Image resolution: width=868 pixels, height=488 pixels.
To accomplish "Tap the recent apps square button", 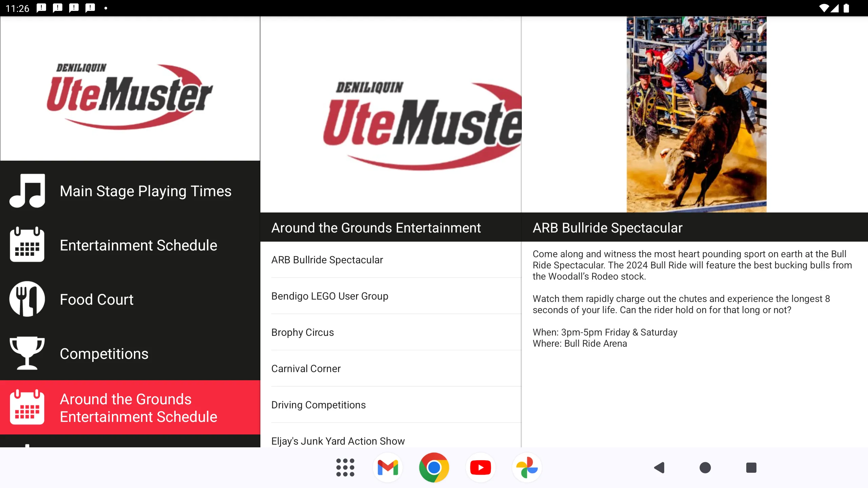I will pos(751,468).
